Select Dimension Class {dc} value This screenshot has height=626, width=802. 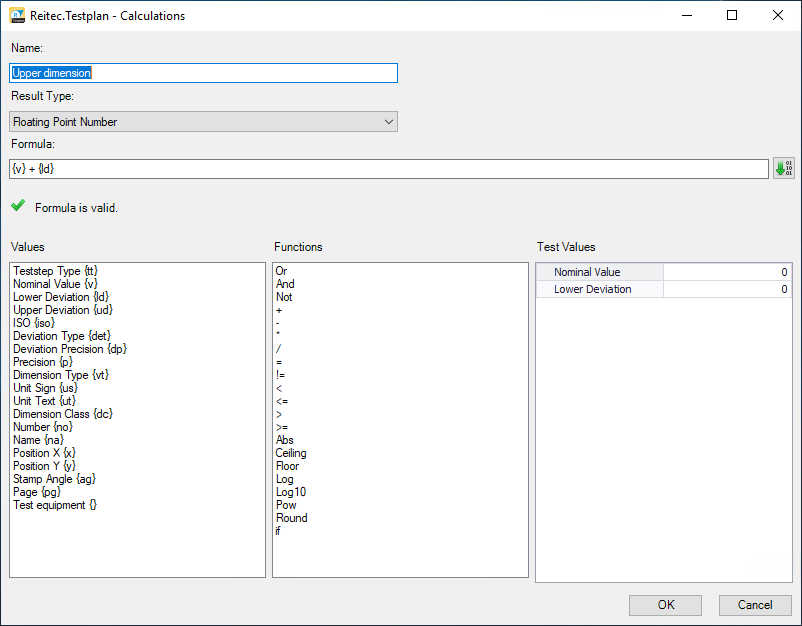62,414
